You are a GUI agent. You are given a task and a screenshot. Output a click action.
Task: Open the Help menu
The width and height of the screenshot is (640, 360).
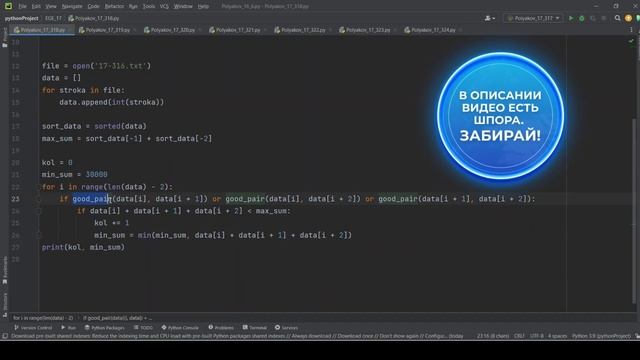[x=203, y=7]
